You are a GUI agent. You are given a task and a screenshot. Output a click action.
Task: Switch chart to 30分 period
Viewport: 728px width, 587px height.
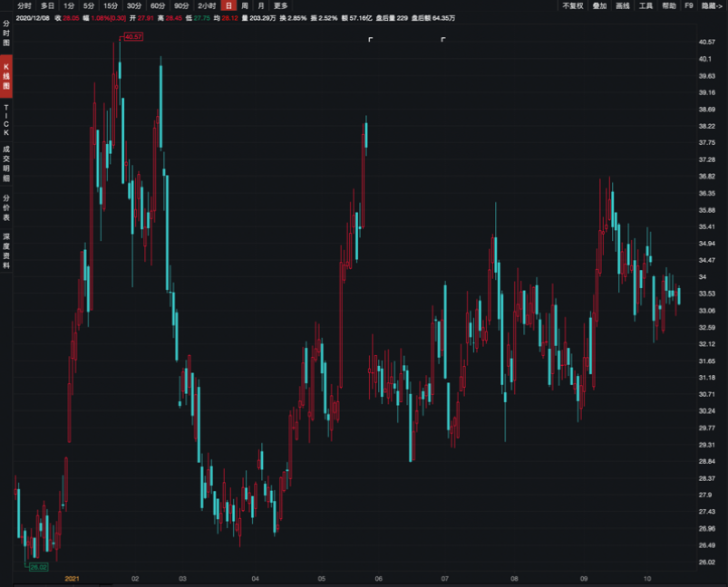[x=134, y=6]
